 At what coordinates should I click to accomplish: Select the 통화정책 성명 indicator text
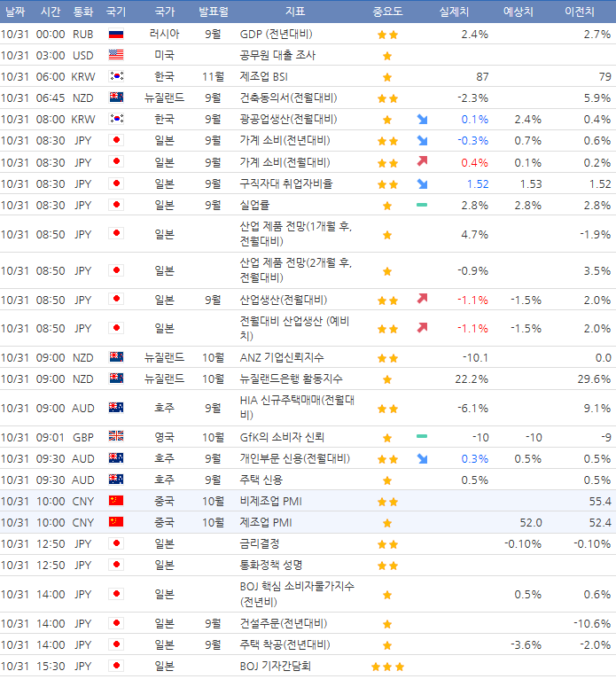(271, 565)
